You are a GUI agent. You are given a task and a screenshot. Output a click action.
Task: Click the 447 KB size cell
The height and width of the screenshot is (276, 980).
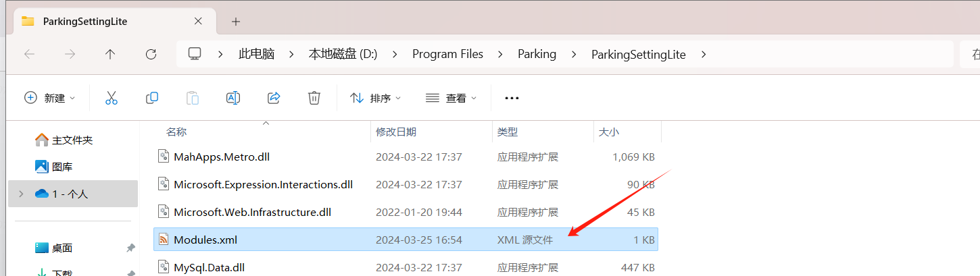pos(638,267)
